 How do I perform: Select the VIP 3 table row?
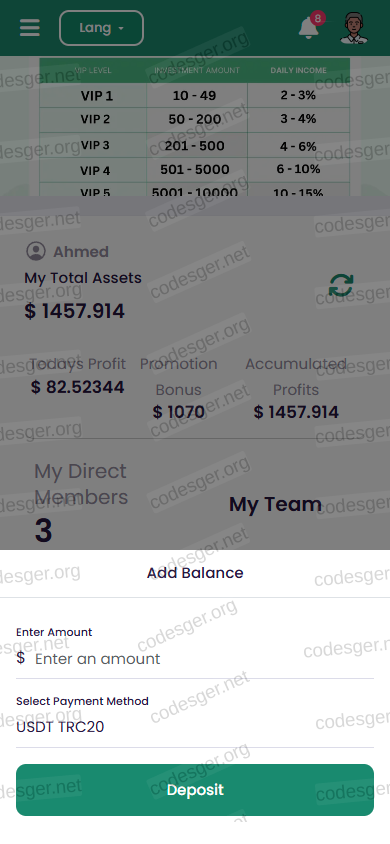195,145
